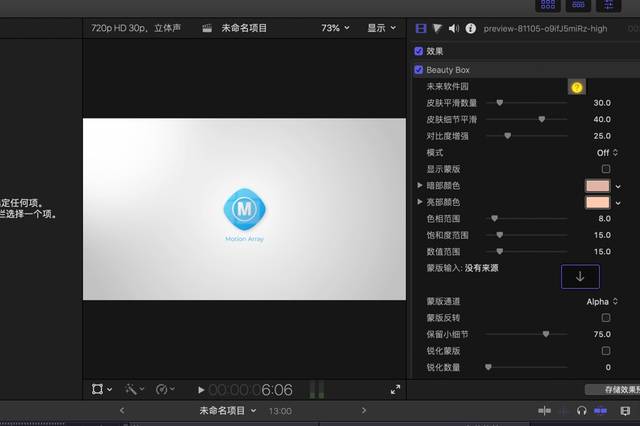
Task: Enable the 锐化蒙版 checkbox
Action: click(606, 351)
